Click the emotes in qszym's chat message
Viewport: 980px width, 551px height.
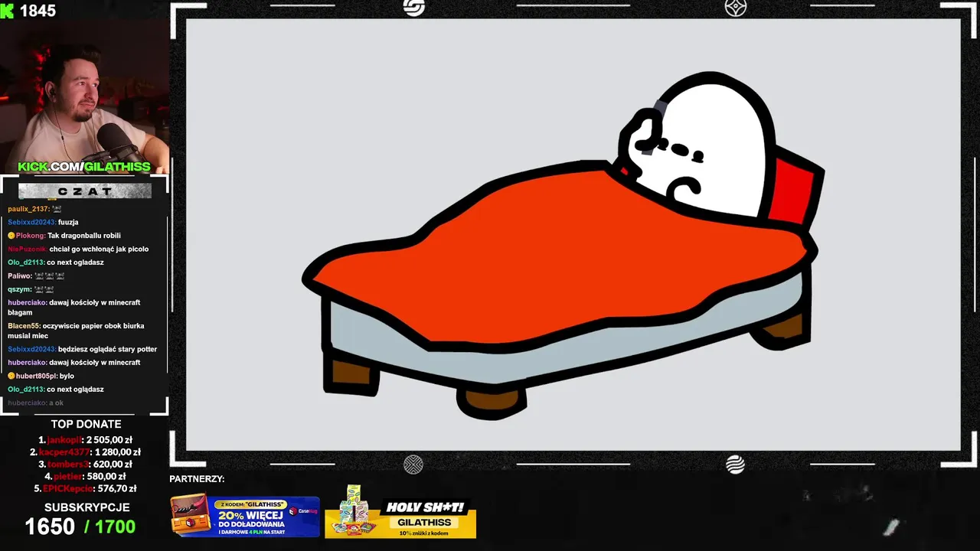click(x=44, y=289)
